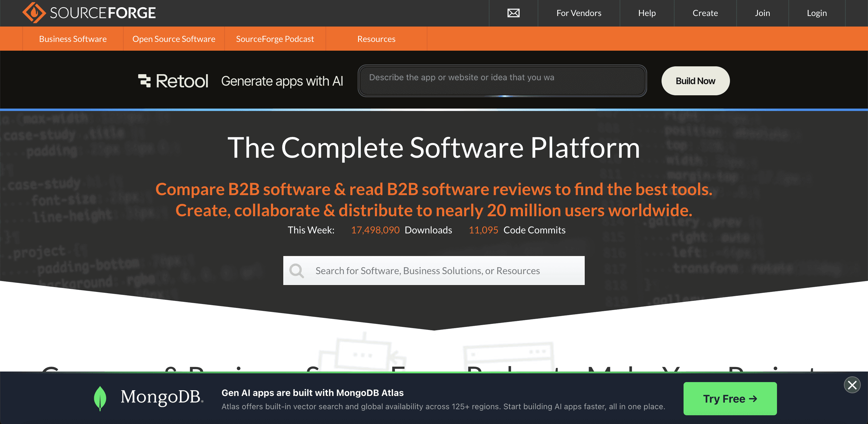Viewport: 868px width, 424px height.
Task: Click the Create link
Action: [x=705, y=13]
